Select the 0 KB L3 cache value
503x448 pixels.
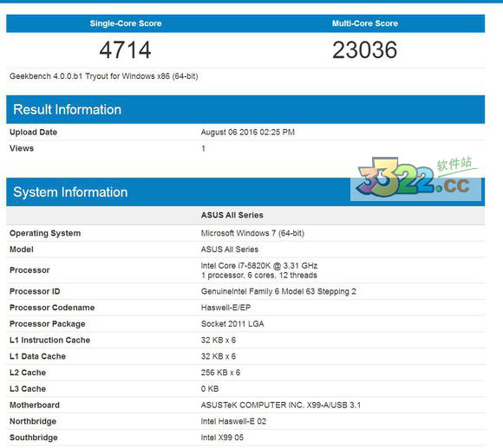[x=210, y=389]
